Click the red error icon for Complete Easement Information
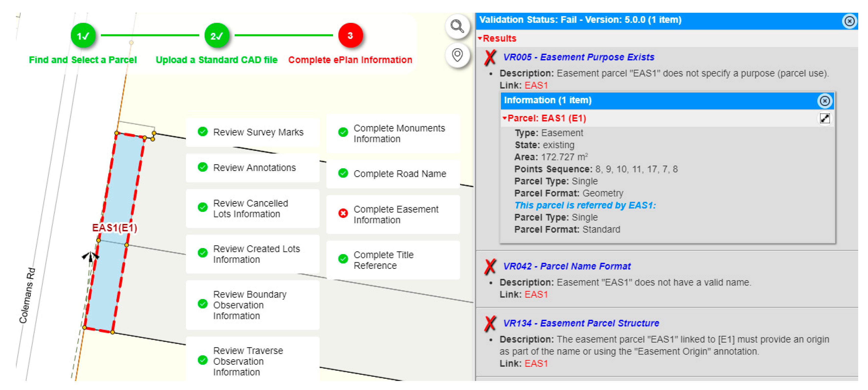 point(343,214)
